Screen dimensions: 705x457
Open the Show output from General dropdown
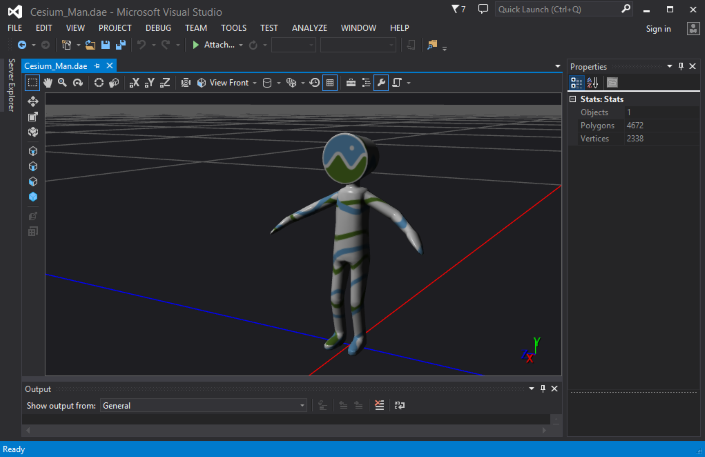point(203,406)
